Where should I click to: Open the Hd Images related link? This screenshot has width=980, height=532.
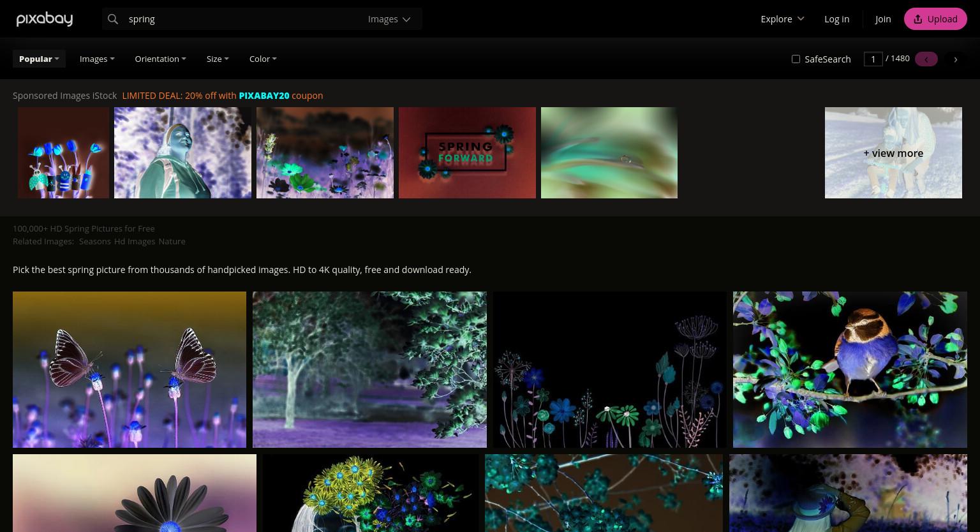pyautogui.click(x=135, y=241)
